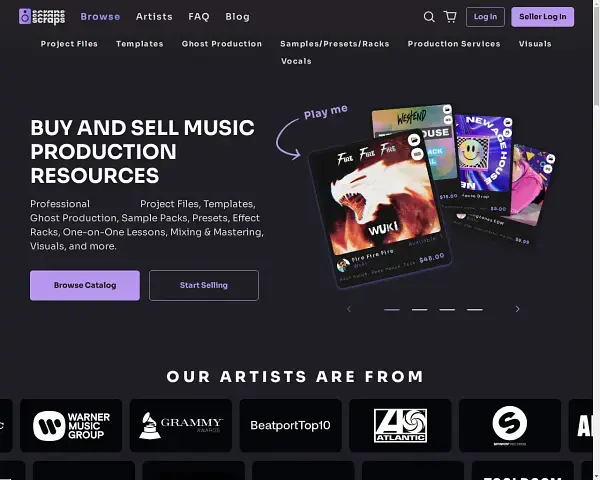The image size is (600, 480).
Task: Open the shopping cart icon
Action: coord(450,17)
